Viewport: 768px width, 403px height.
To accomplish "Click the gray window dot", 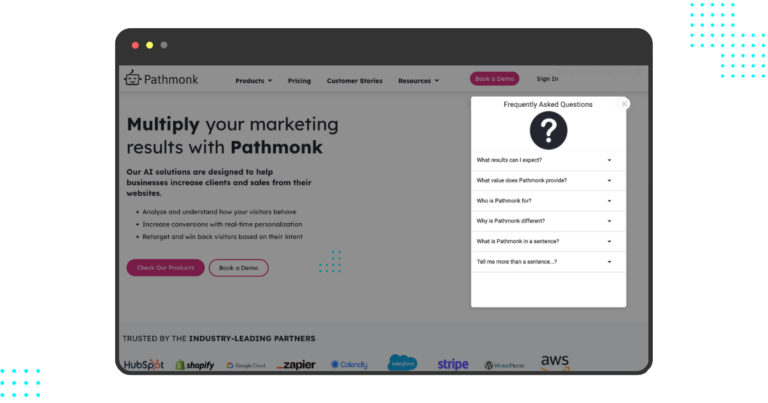I will click(164, 45).
